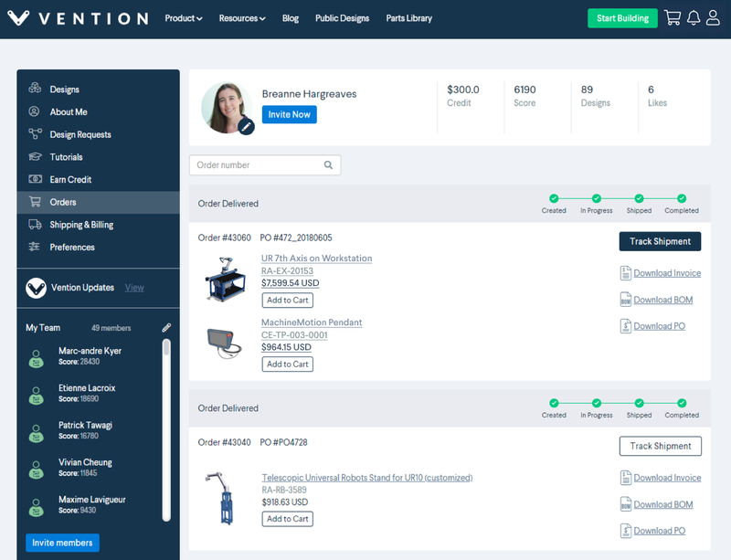The height and width of the screenshot is (560, 731).
Task: Select Orders in the sidebar
Action: click(98, 202)
